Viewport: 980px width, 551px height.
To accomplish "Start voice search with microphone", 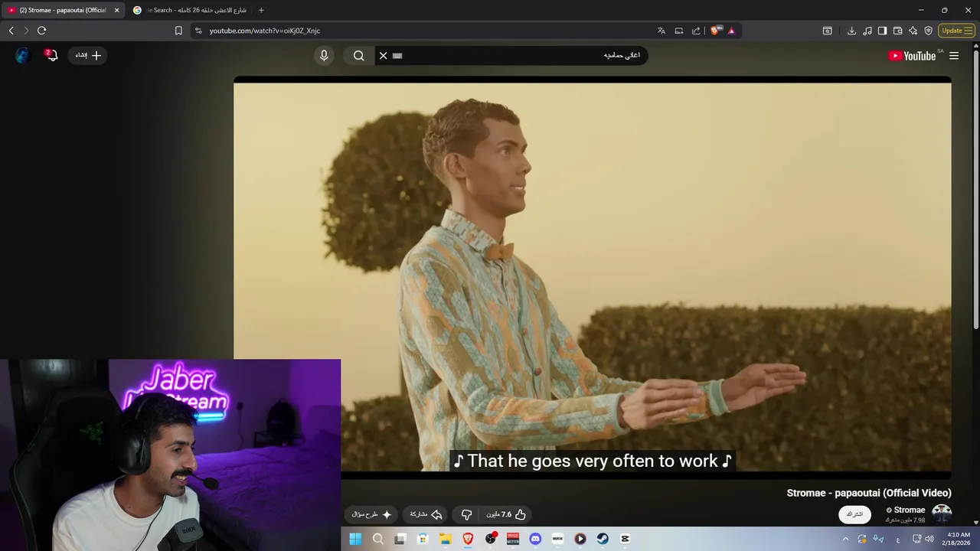I will coord(324,56).
